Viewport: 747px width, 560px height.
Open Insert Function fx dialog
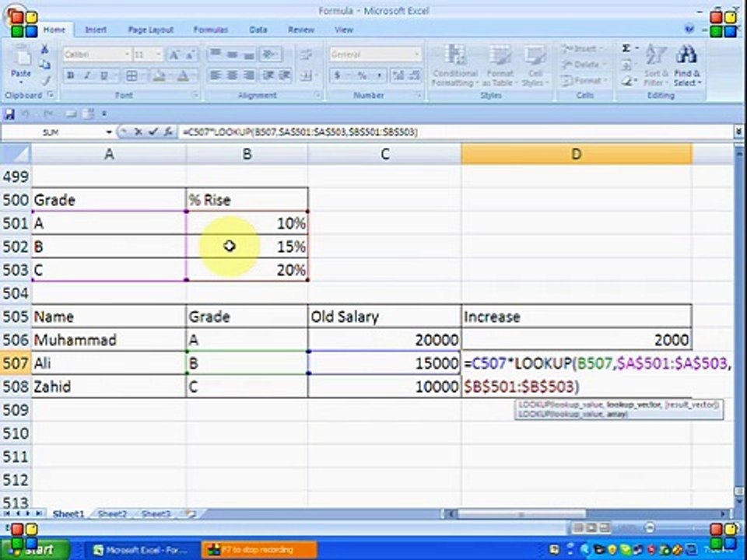click(x=168, y=132)
